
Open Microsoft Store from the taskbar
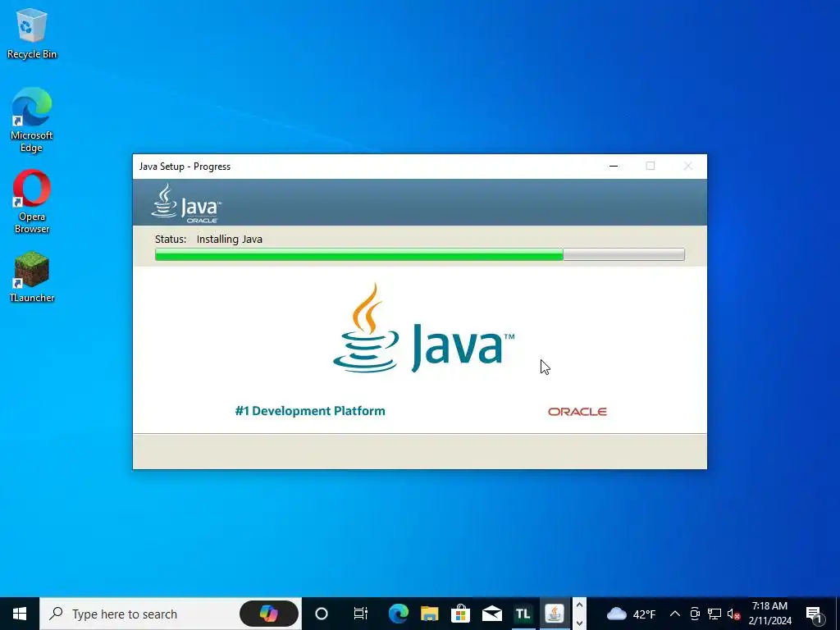pos(460,614)
